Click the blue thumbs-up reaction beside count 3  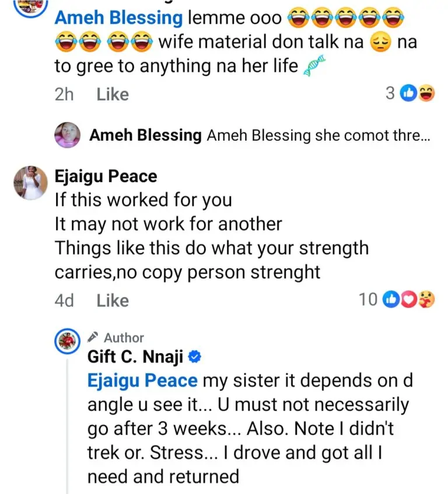[x=409, y=93]
